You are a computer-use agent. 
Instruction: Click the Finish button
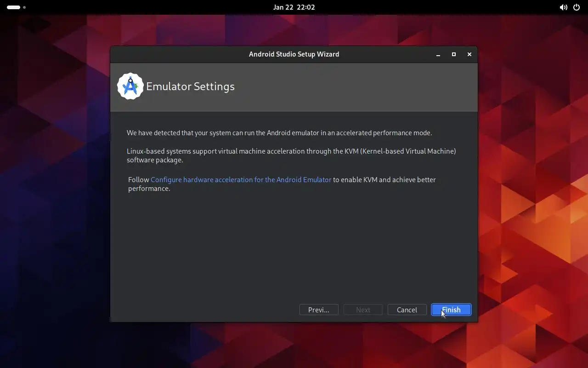pyautogui.click(x=451, y=310)
